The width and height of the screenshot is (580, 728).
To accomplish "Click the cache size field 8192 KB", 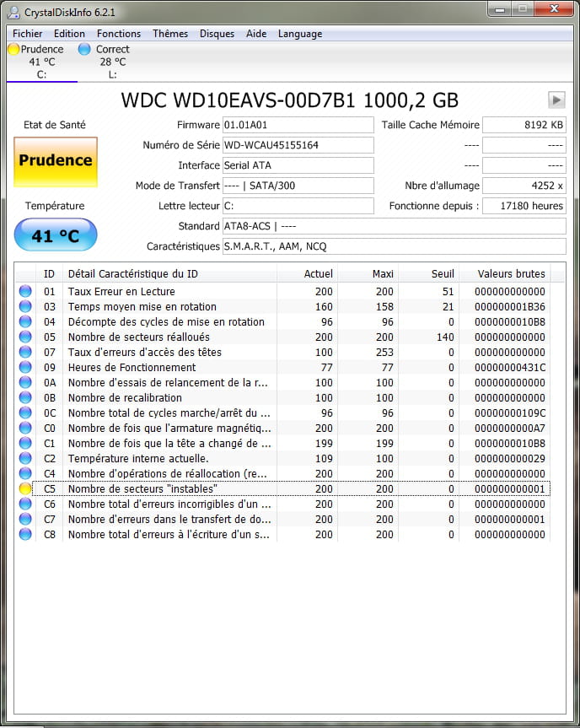I will click(524, 125).
